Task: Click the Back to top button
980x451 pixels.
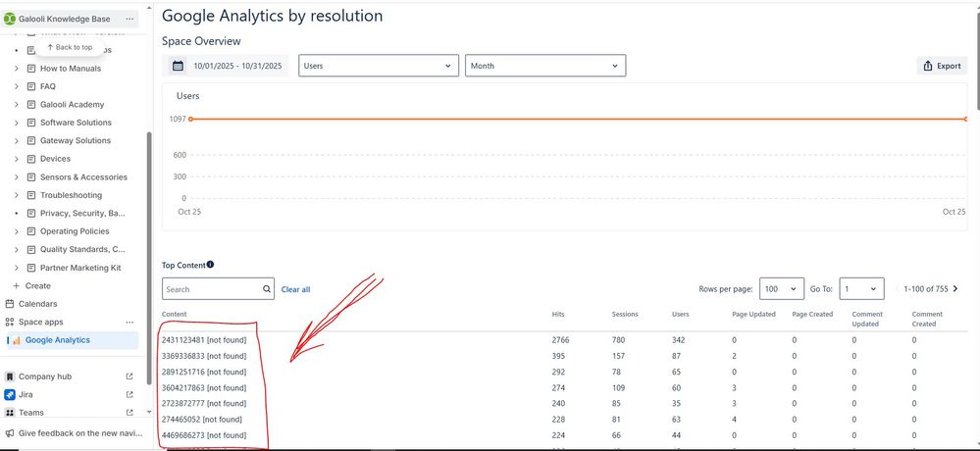Action: point(70,47)
